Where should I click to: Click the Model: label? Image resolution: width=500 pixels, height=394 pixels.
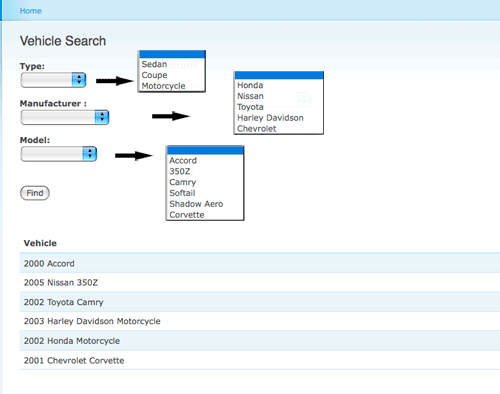pyautogui.click(x=35, y=140)
